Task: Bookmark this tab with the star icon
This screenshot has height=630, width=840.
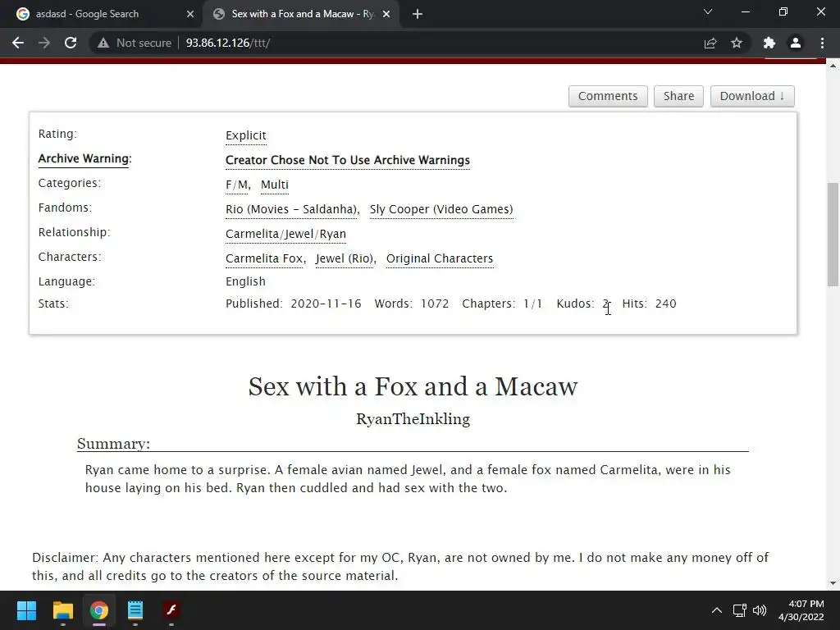Action: [x=737, y=43]
